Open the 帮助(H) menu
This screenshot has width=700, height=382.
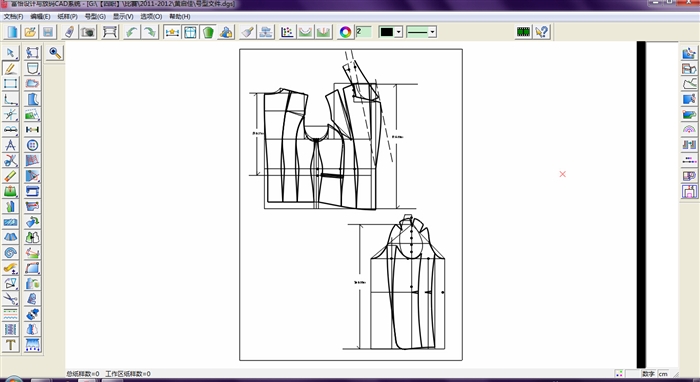coord(180,17)
